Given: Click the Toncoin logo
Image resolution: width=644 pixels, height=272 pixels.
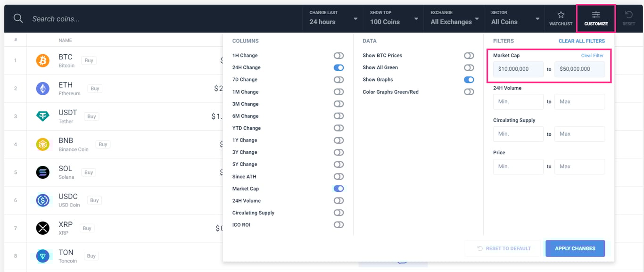Looking at the screenshot, I should click(x=42, y=256).
